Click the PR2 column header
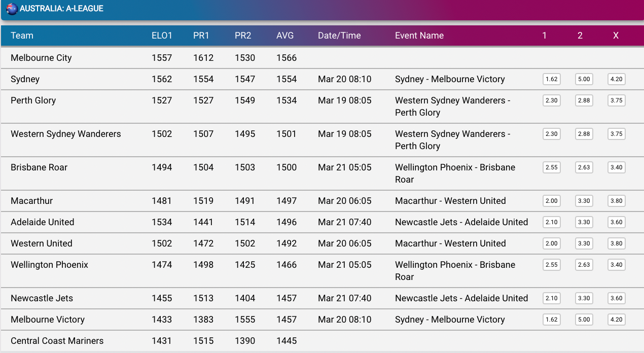Screen dimensions: 644x353 pos(243,36)
